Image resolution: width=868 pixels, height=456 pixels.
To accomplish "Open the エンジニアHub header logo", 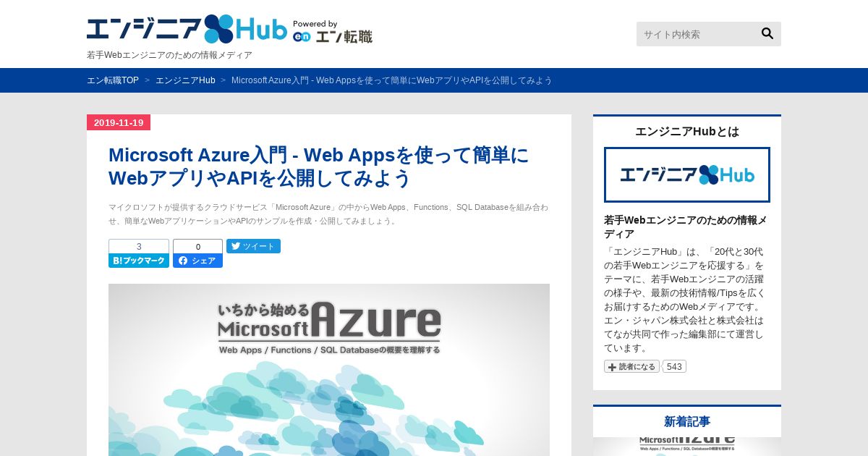I will [x=187, y=29].
